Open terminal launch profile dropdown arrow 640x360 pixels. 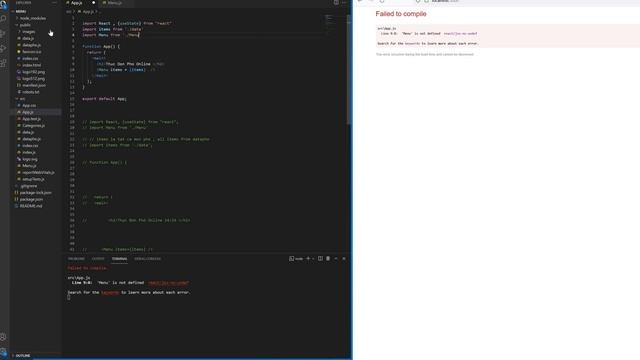click(x=313, y=258)
